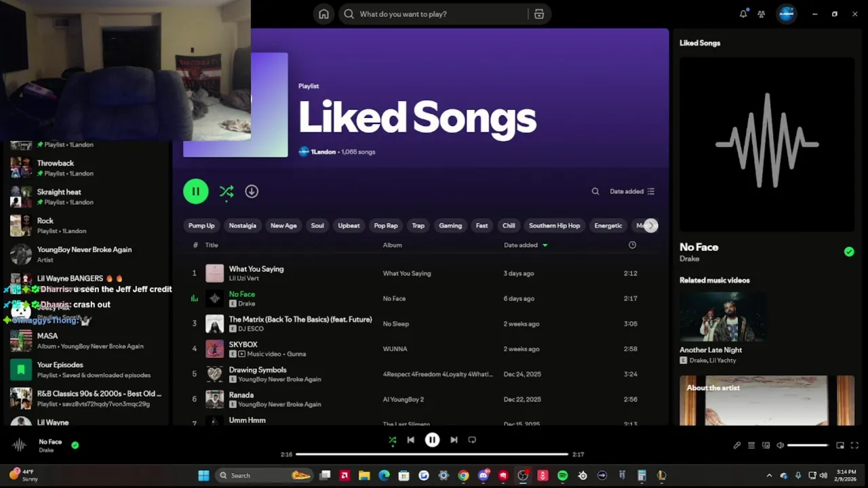Go to Spotify Home via house icon

[x=323, y=14]
